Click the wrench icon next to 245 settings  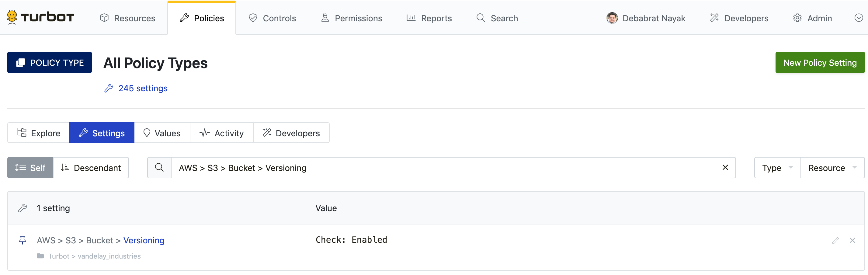[109, 88]
